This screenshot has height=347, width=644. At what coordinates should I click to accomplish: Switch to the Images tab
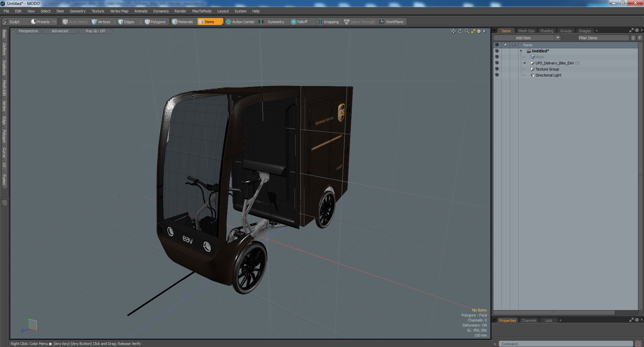(x=584, y=31)
